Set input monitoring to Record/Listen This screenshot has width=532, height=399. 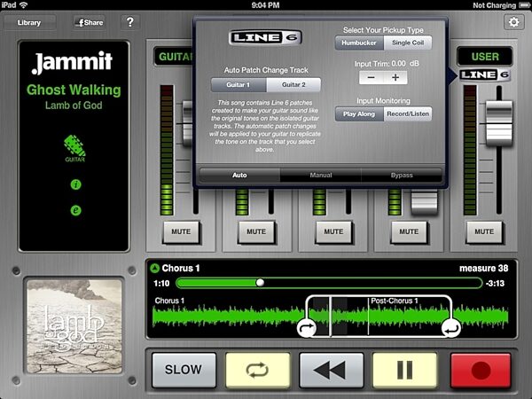point(408,114)
